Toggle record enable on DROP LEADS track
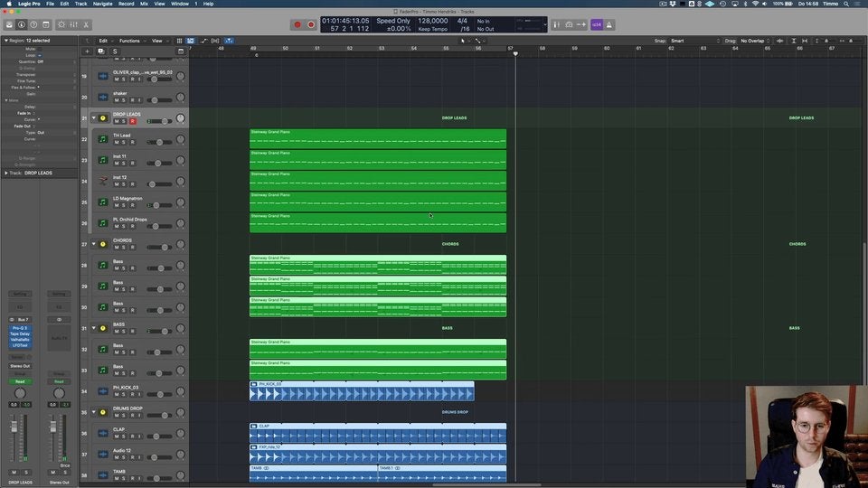868x488 pixels. click(x=132, y=121)
